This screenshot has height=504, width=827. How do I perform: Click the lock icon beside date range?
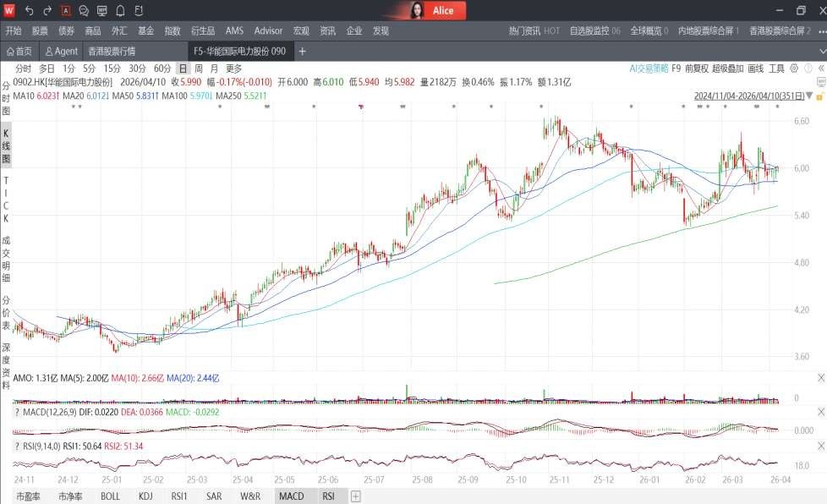coord(819,96)
